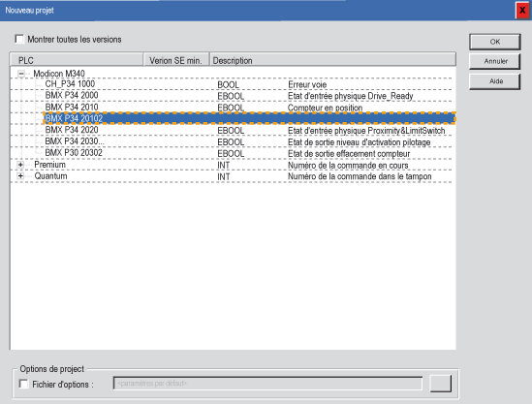Expand the Quantum PLC node

pyautogui.click(x=20, y=176)
